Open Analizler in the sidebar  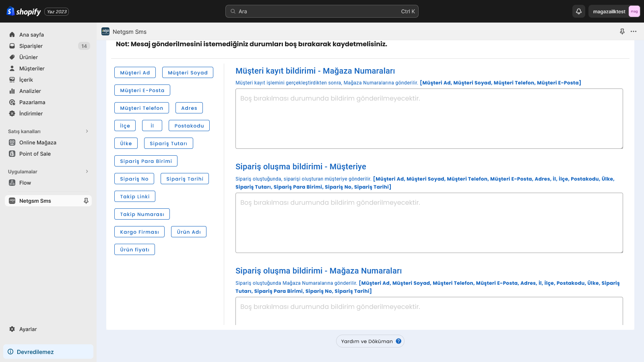coord(48,91)
